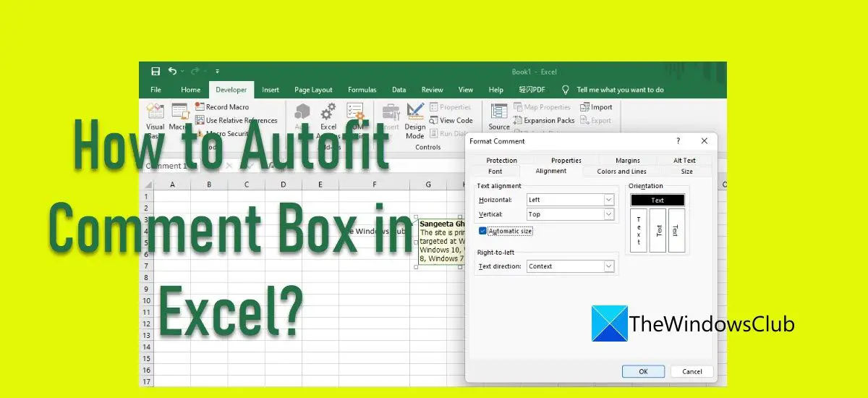Open the Insert ribbon tab

[271, 90]
